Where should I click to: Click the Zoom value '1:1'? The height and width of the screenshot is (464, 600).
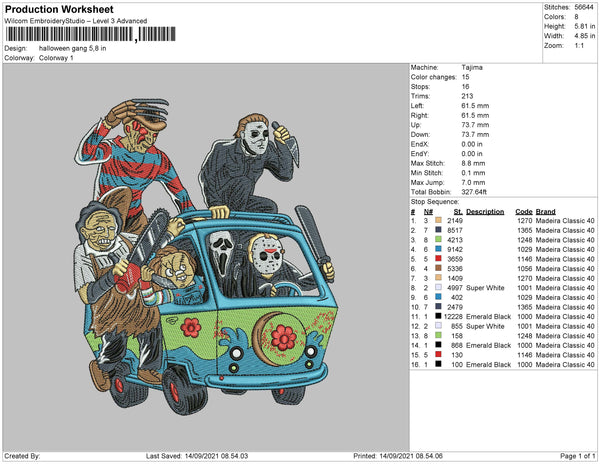tap(579, 46)
